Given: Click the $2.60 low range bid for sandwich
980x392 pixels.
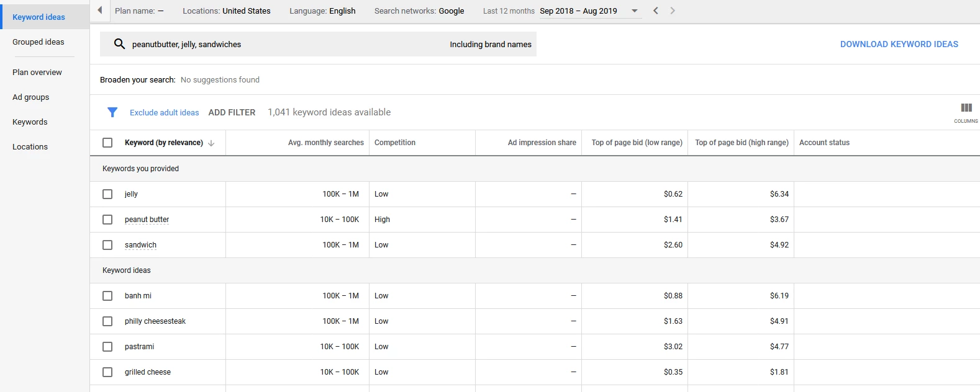Looking at the screenshot, I should [x=673, y=245].
